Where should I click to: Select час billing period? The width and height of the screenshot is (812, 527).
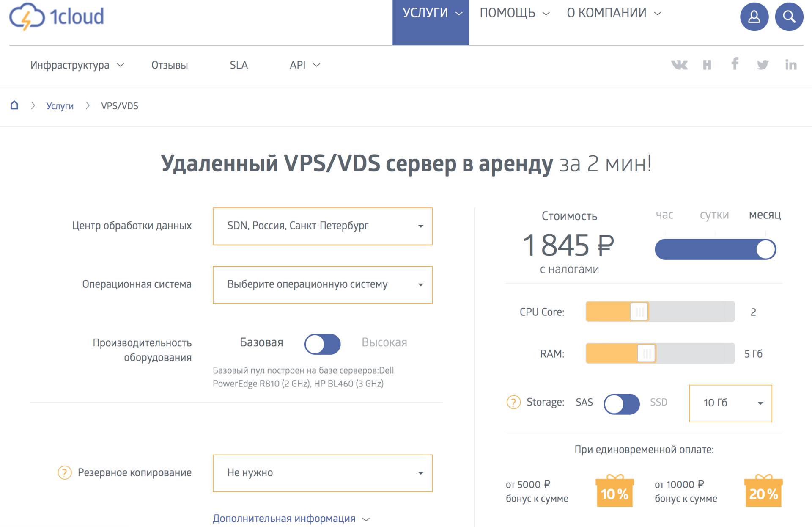point(664,215)
